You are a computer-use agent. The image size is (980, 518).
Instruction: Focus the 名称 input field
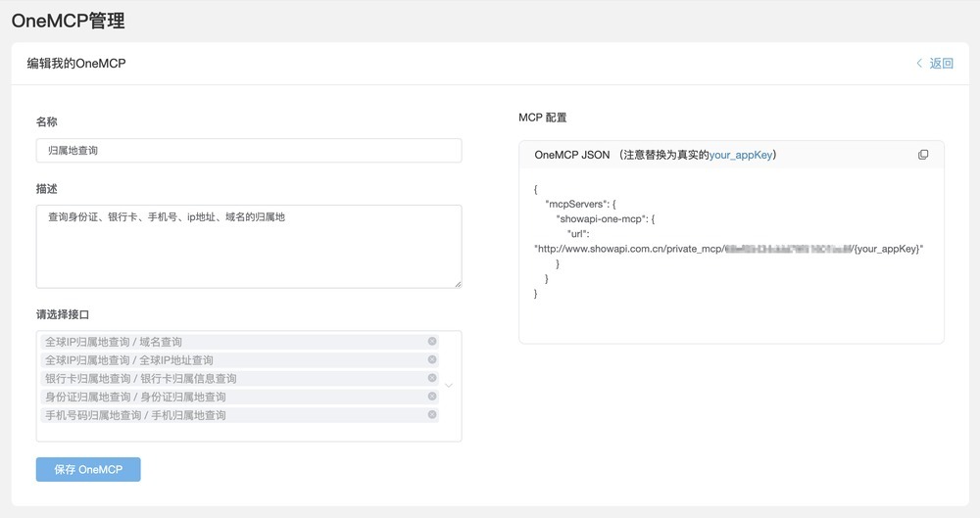coord(248,151)
